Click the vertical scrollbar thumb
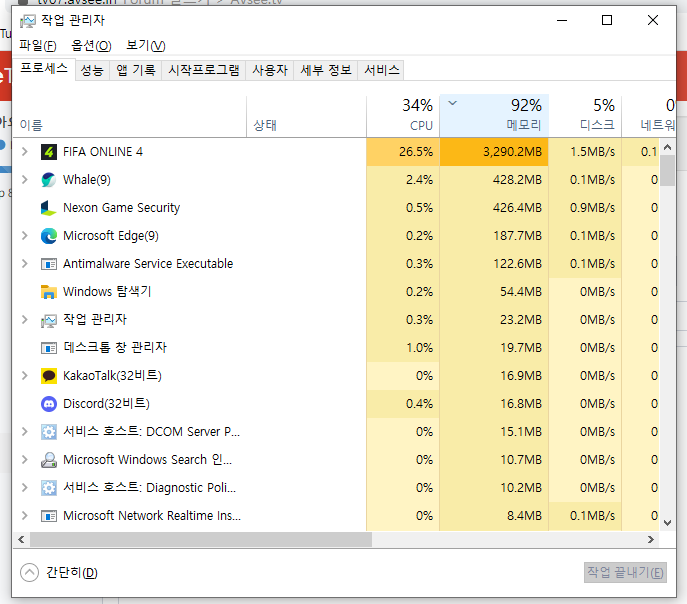 click(x=667, y=170)
